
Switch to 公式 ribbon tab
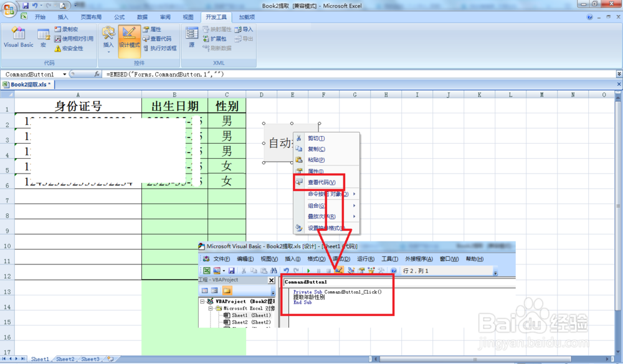[119, 17]
